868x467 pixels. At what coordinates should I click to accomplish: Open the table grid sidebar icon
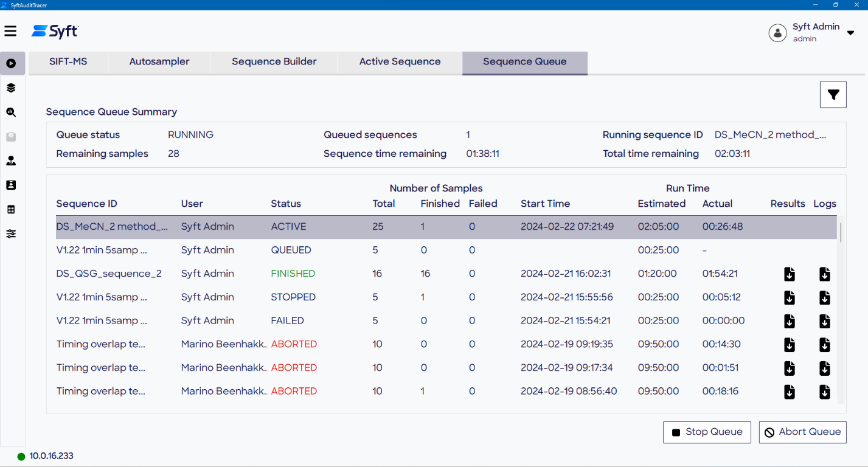[x=11, y=210]
